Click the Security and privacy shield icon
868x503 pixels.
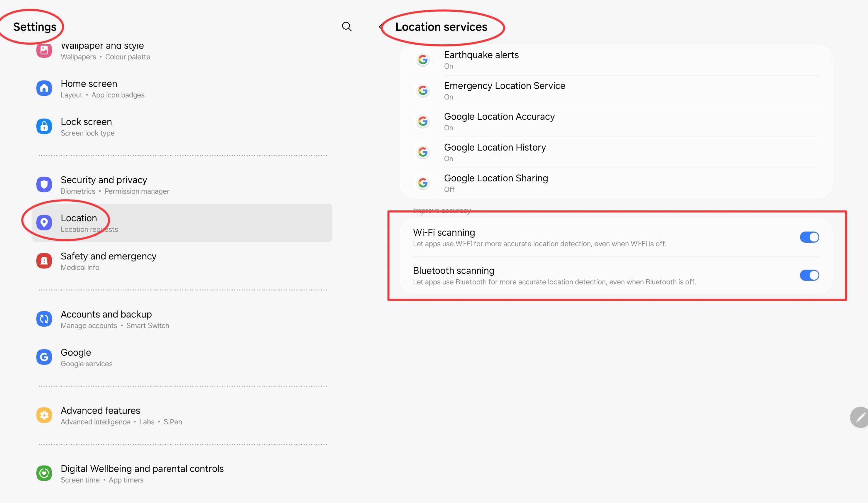pyautogui.click(x=44, y=184)
